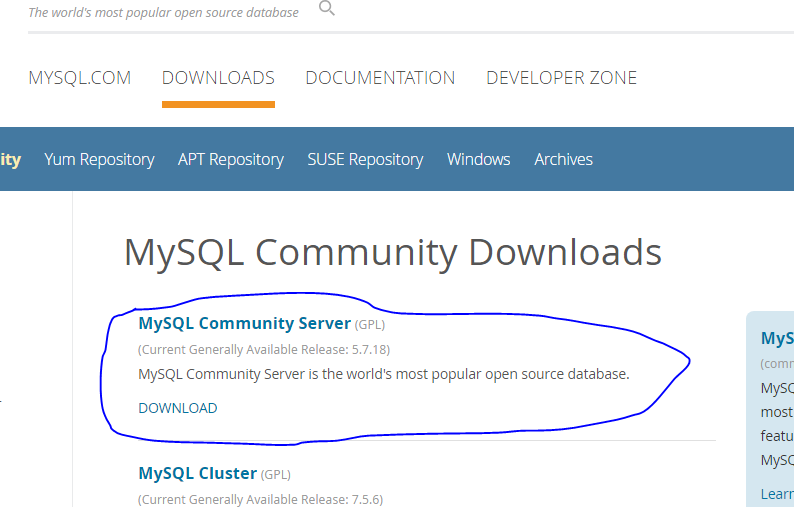Select the DOWNLOADS tab
This screenshot has width=794, height=507.
pos(218,78)
